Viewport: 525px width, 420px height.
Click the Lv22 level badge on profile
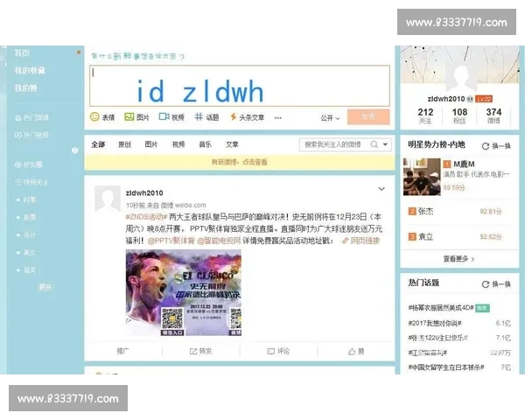pos(484,99)
